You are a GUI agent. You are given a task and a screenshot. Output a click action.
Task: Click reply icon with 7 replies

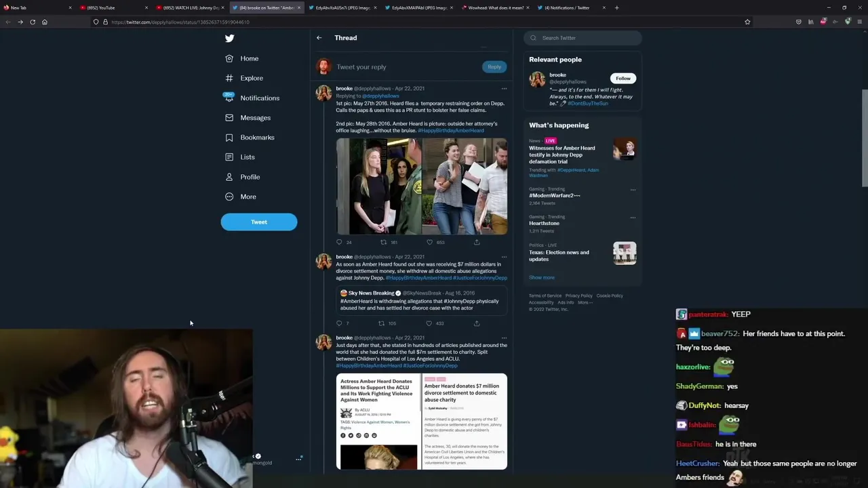coord(339,323)
